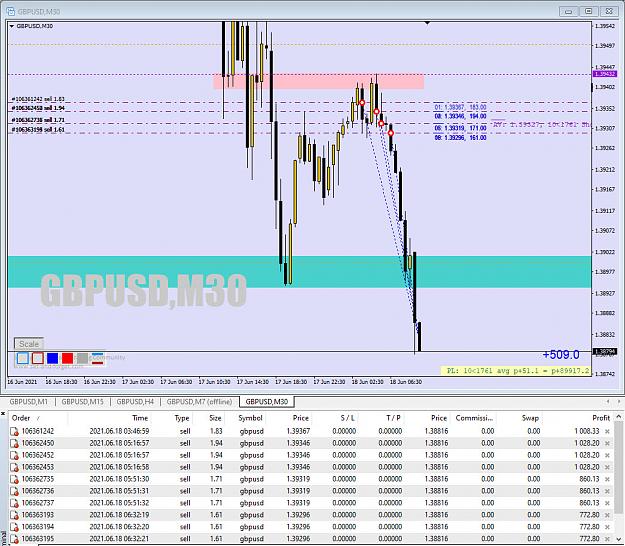Screen dimensions: 625x546
Task: Toggle the blue-outlined box on the chart
Action: [22, 358]
